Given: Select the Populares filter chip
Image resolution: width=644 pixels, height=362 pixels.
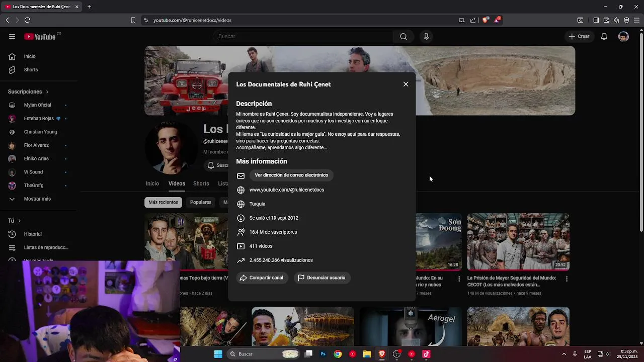Looking at the screenshot, I should [x=201, y=202].
